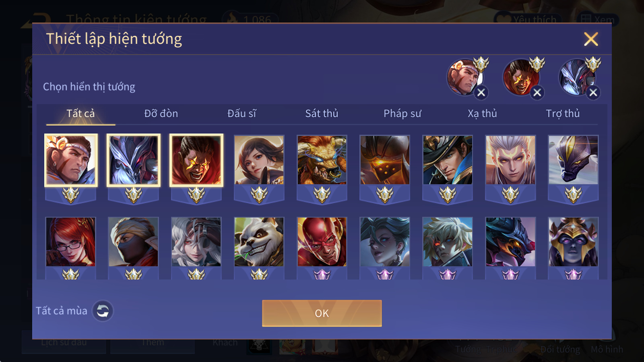The height and width of the screenshot is (362, 644).
Task: Remove the red-faced hero from the selected slots
Action: click(537, 93)
